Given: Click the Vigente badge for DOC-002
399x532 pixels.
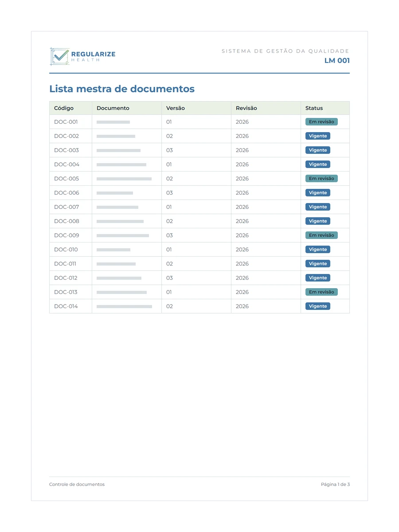Looking at the screenshot, I should tap(318, 136).
